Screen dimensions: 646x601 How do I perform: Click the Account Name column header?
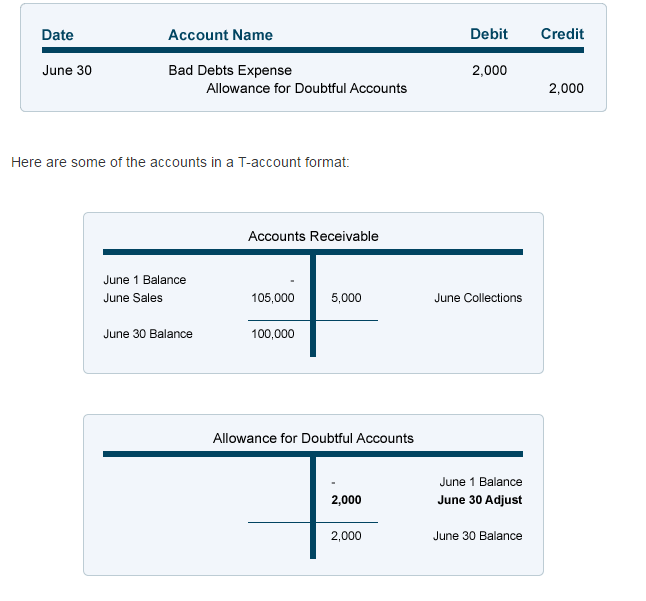pos(220,34)
